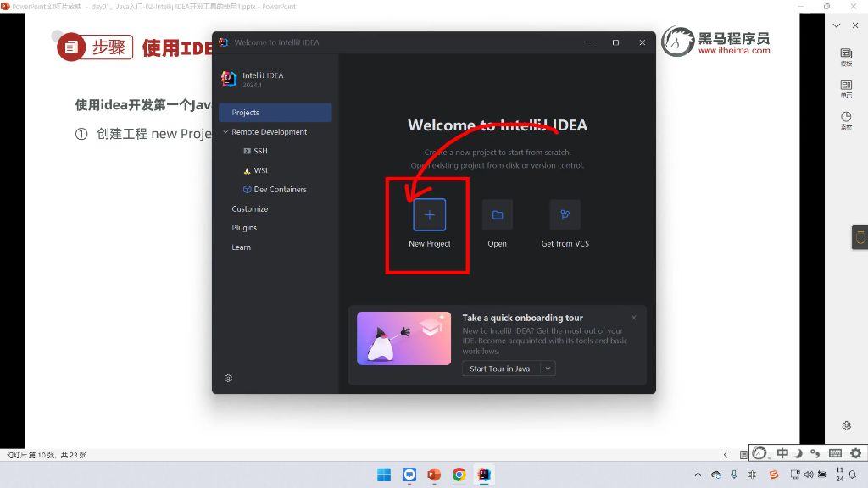The width and height of the screenshot is (868, 488).
Task: Open the Plugins section
Action: tap(244, 227)
